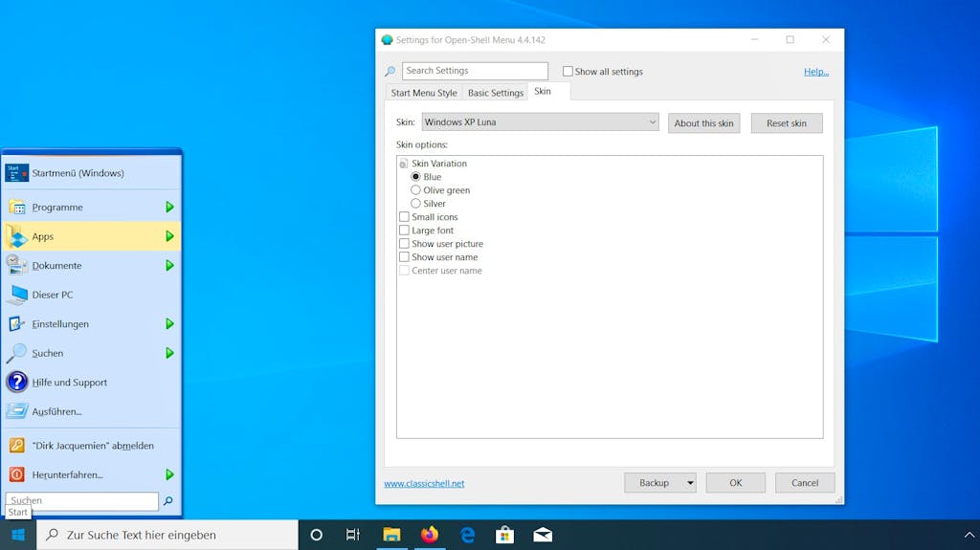Viewport: 980px width, 550px height.
Task: Click the magnifier icon beside Search Settings
Action: (x=390, y=71)
